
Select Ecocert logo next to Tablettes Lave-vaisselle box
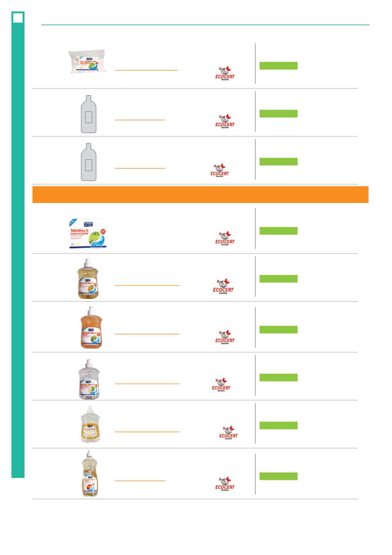(225, 238)
